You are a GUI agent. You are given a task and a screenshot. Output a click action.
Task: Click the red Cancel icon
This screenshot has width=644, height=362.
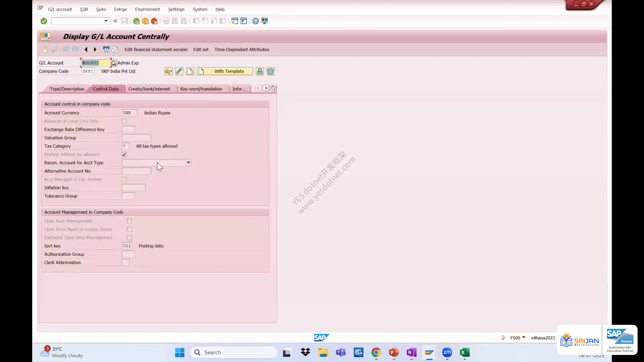click(x=154, y=21)
